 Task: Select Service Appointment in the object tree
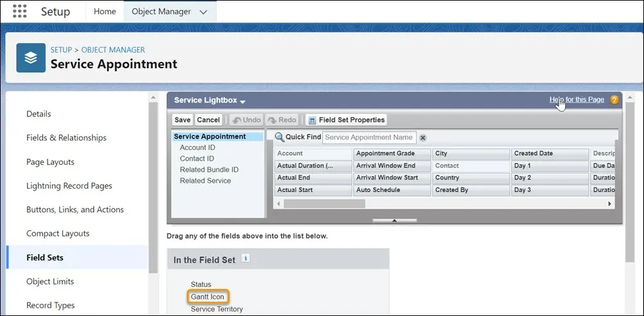point(217,136)
